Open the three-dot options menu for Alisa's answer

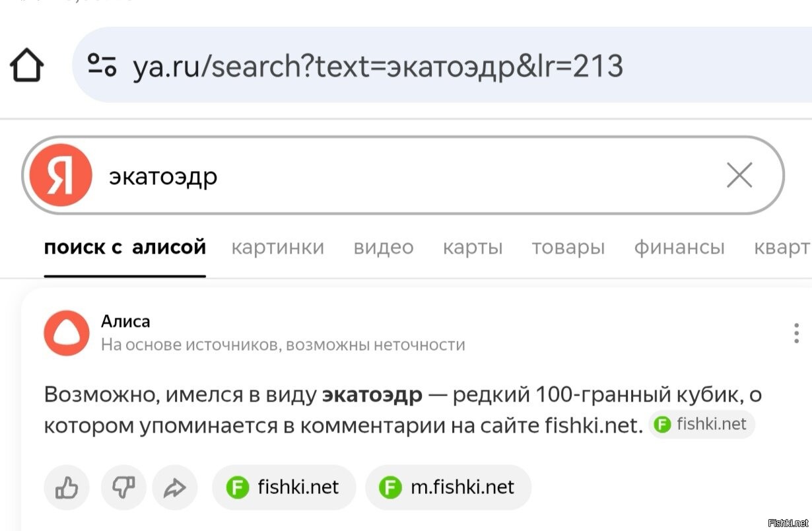click(796, 333)
